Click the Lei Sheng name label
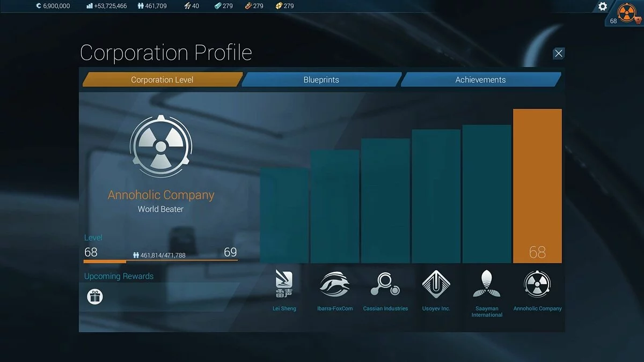This screenshot has width=644, height=362. (284, 308)
